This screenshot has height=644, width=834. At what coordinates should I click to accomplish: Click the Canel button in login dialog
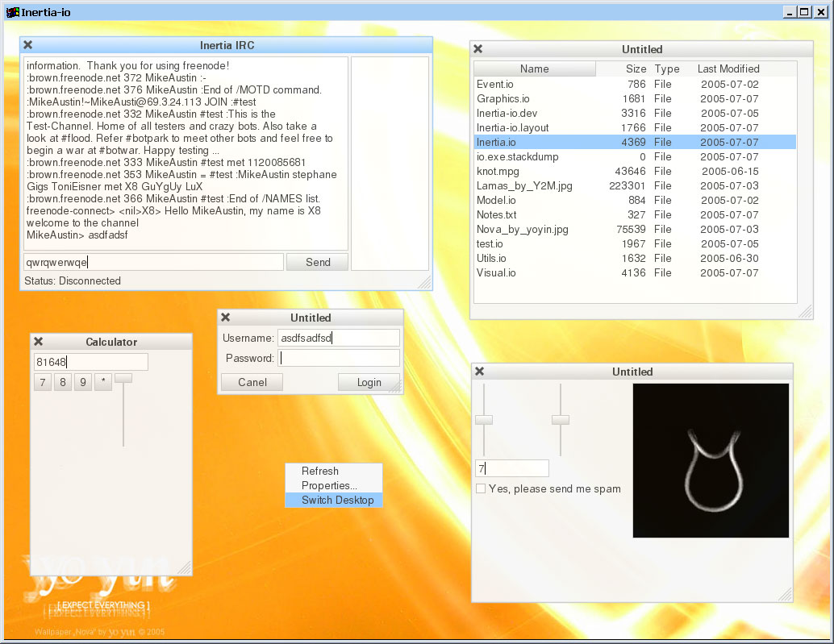point(252,382)
